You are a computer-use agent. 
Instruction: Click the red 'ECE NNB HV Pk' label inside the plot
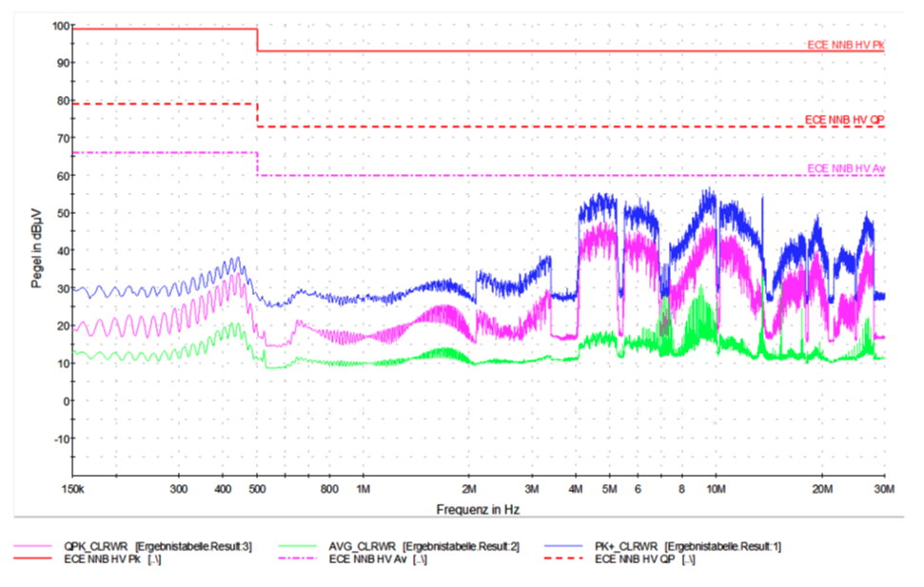845,45
